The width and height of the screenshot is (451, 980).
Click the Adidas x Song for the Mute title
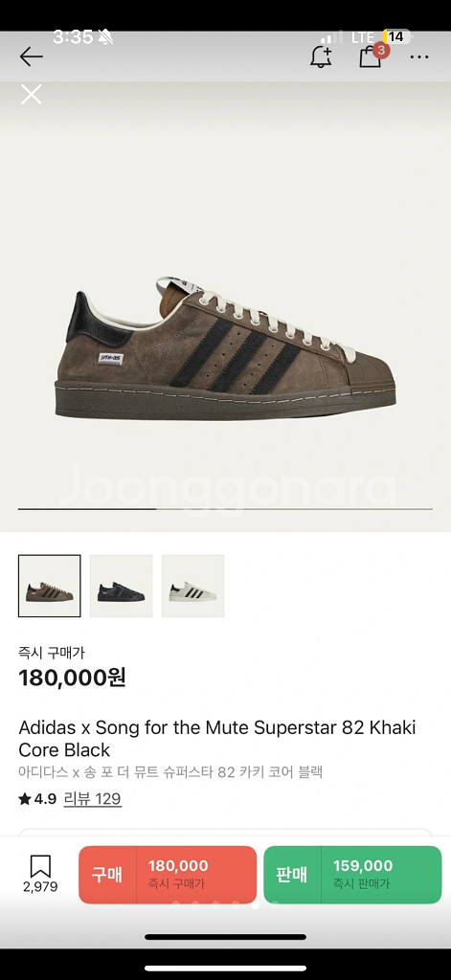click(x=217, y=738)
